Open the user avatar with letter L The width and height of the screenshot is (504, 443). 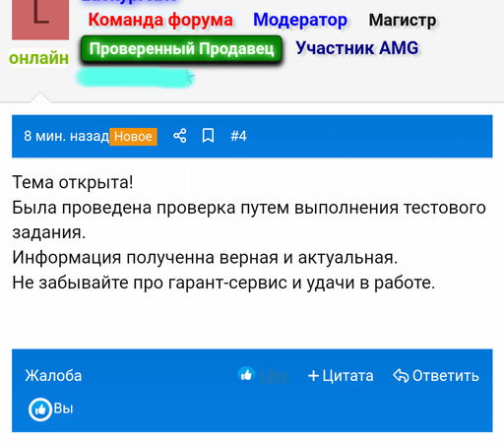click(x=40, y=20)
